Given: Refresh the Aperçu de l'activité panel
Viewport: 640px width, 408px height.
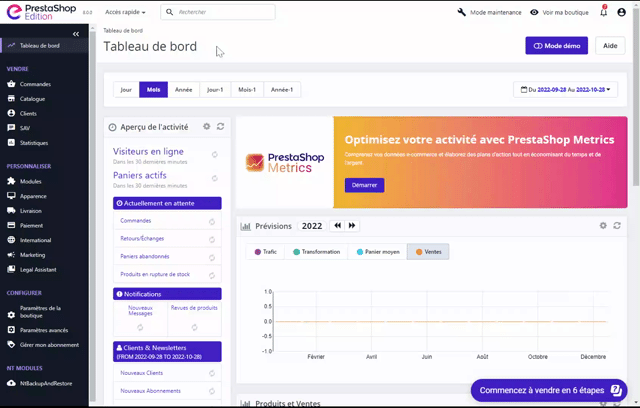Looking at the screenshot, I should coord(220,126).
